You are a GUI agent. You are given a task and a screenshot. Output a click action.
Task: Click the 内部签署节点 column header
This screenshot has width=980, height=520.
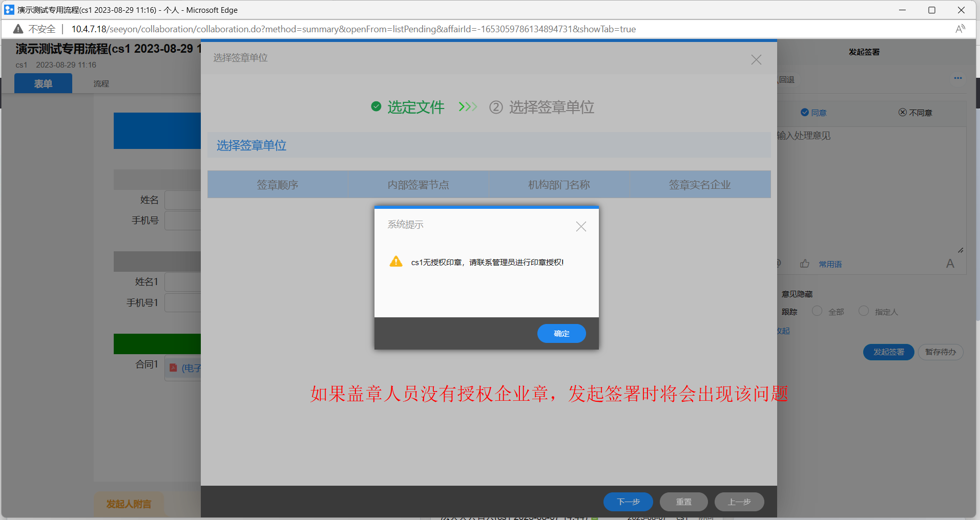[419, 185]
